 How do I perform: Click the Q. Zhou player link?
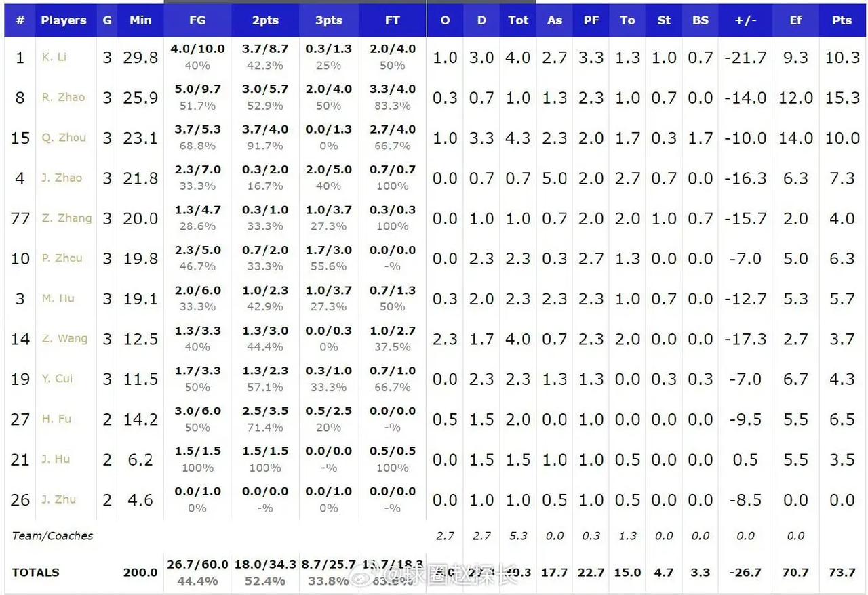coord(64,138)
